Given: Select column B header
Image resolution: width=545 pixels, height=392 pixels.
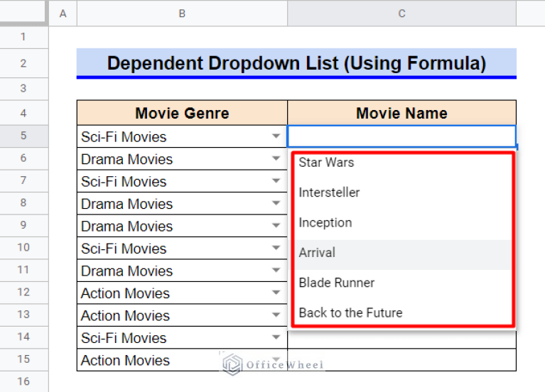Looking at the screenshot, I should pos(182,13).
